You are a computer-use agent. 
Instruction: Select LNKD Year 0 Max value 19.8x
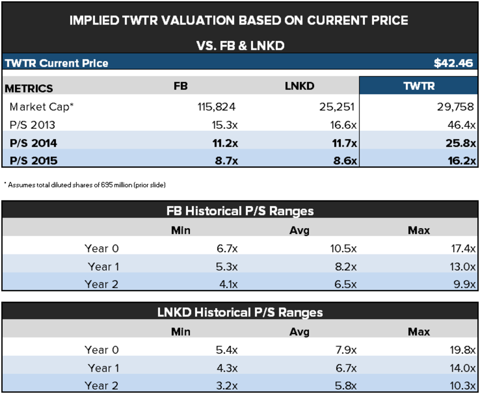click(x=463, y=350)
